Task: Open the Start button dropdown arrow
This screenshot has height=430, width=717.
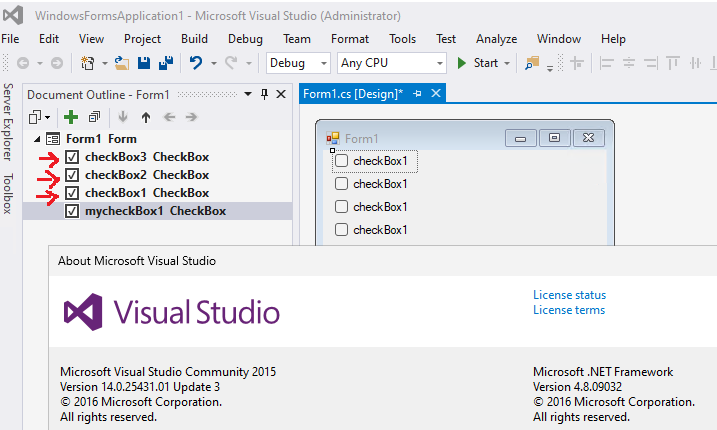Action: pyautogui.click(x=507, y=63)
